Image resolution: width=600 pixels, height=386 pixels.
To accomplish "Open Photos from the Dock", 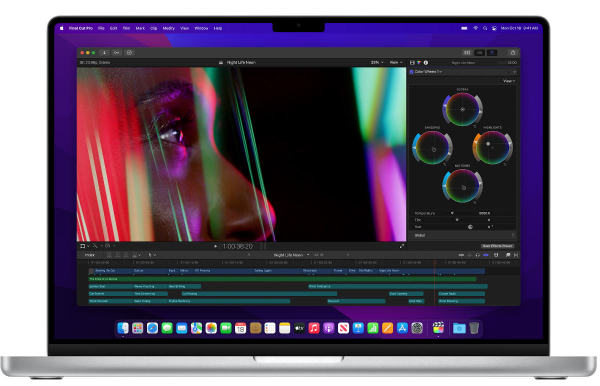I will click(211, 328).
